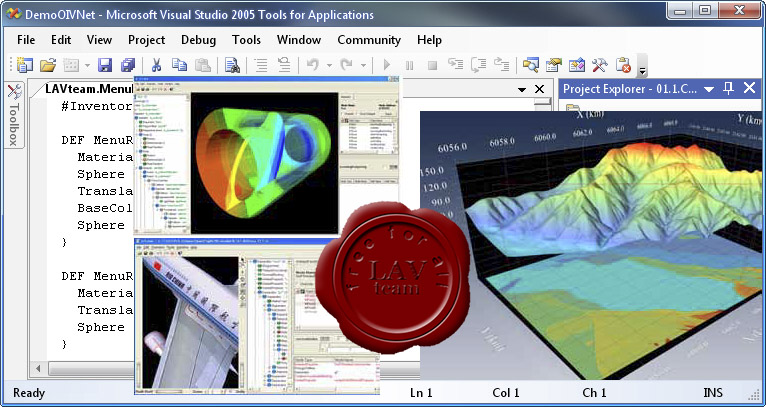Viewport: 766px width, 407px height.
Task: Click the Redo arrow icon
Action: tap(346, 64)
